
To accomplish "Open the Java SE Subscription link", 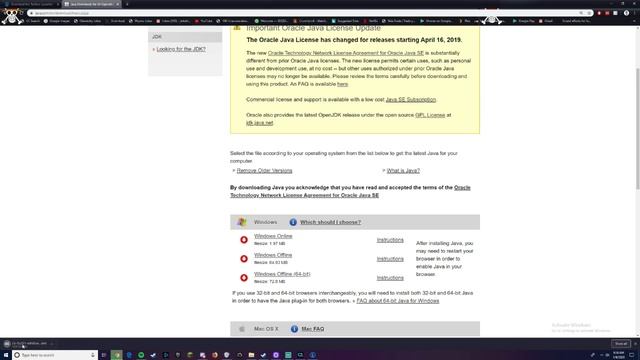I will click(x=411, y=100).
